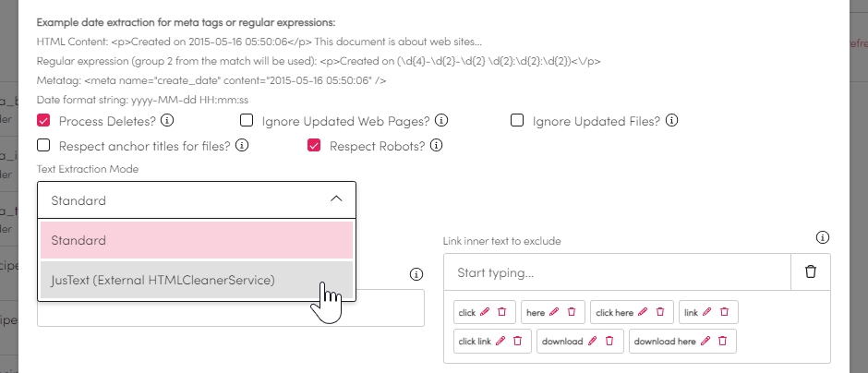
Task: Delete the 'download' tag with trash icon
Action: click(609, 341)
